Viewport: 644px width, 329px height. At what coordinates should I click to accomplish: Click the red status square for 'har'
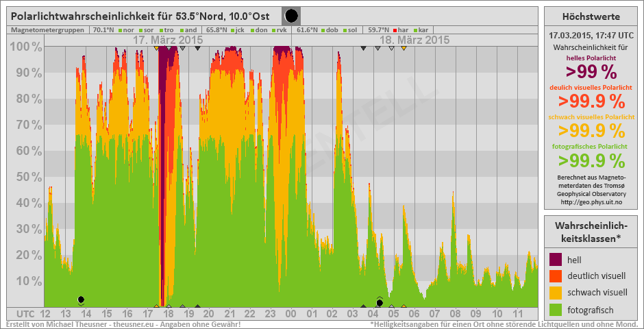tap(395, 30)
